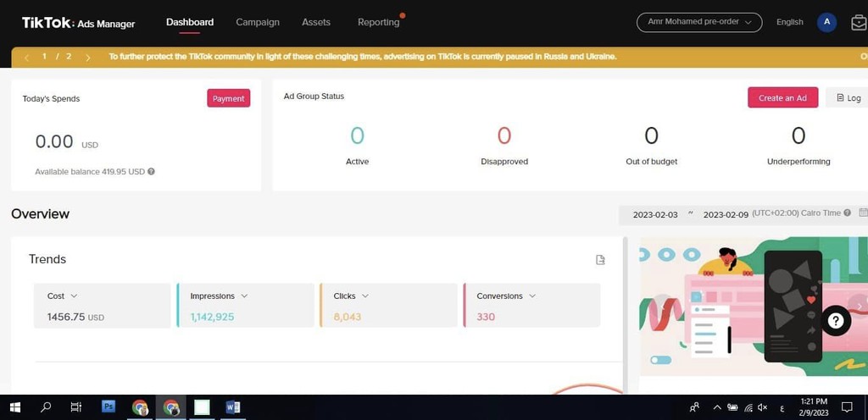
Task: Open Photoshop from the taskbar
Action: click(x=108, y=407)
